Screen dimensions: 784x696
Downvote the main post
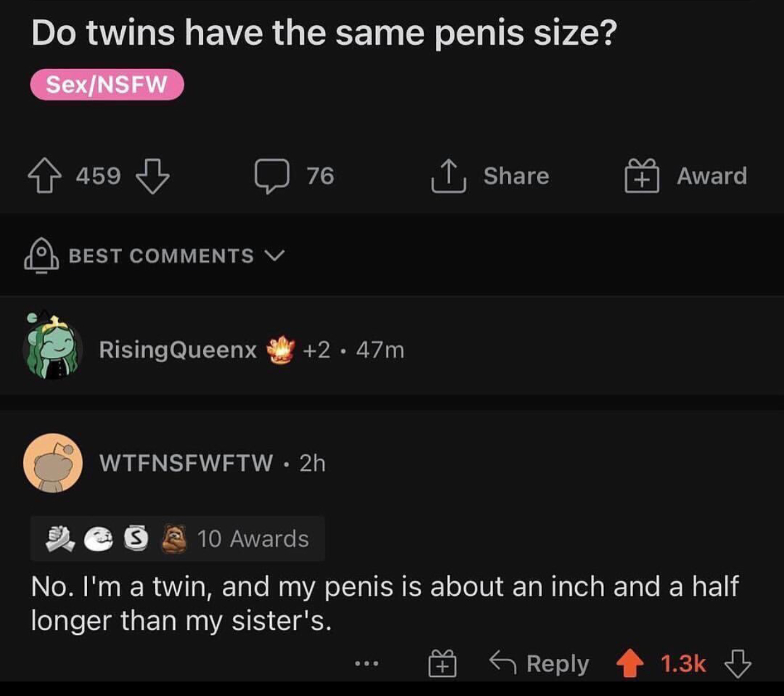click(153, 176)
